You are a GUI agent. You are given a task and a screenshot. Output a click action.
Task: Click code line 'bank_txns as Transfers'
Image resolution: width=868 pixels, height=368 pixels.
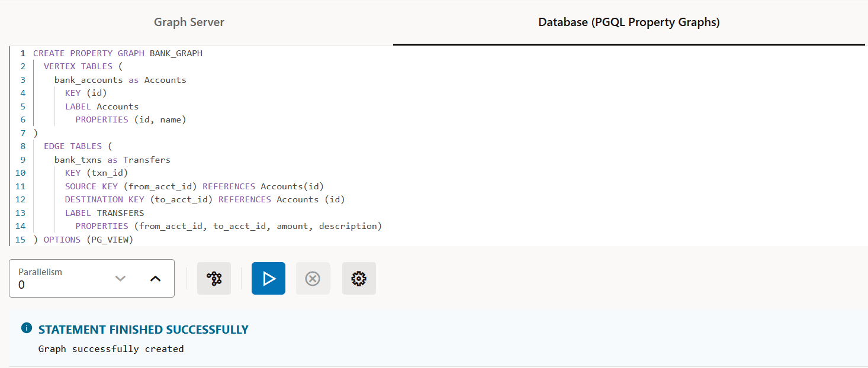(x=112, y=160)
